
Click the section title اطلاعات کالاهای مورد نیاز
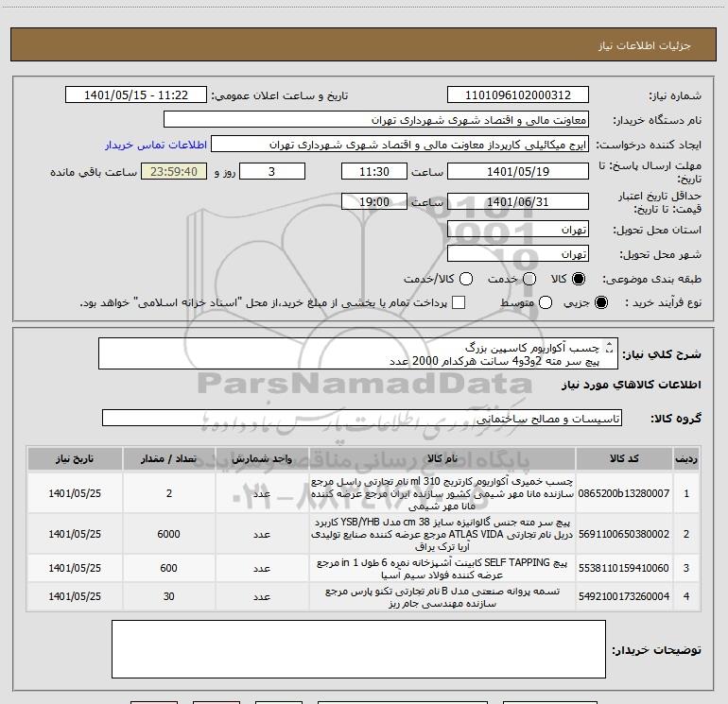[x=632, y=385]
